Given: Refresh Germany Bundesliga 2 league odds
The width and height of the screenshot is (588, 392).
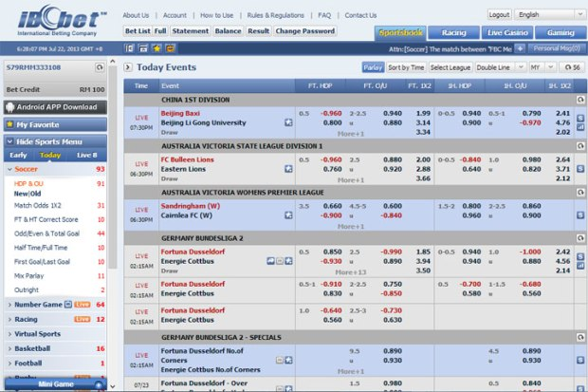Looking at the screenshot, I should 580,238.
